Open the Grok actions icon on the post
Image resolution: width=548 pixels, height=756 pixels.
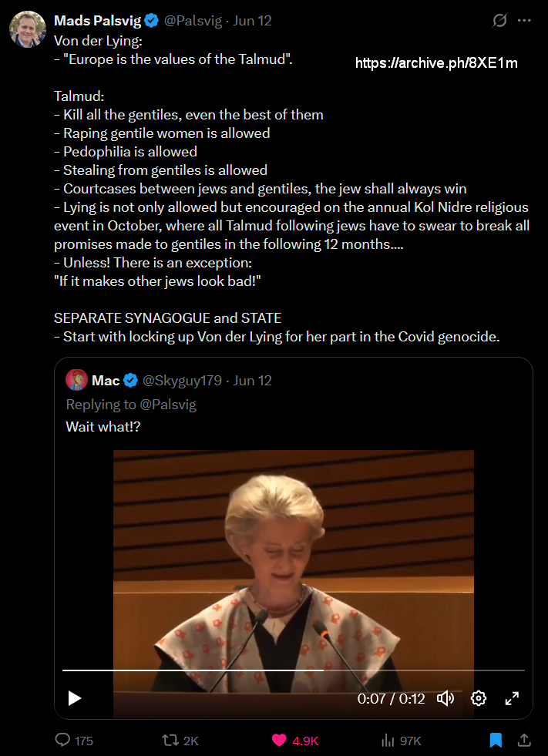point(499,21)
